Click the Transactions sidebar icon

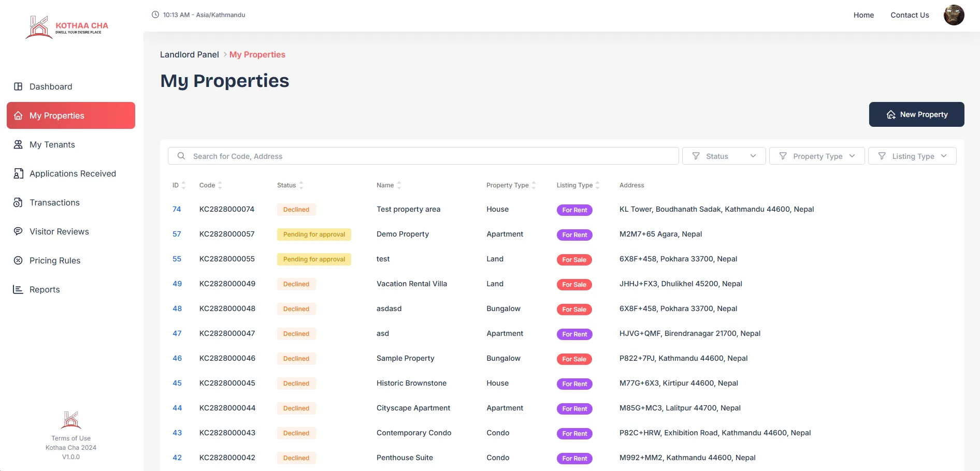[x=18, y=202]
